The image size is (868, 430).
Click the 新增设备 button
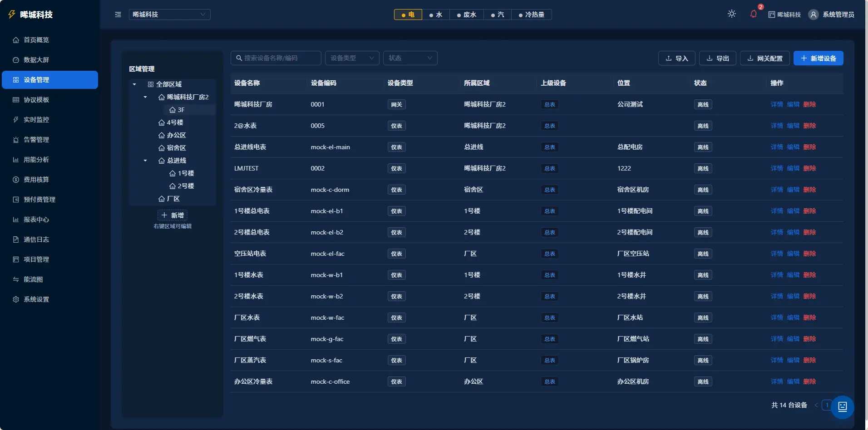[x=818, y=58]
